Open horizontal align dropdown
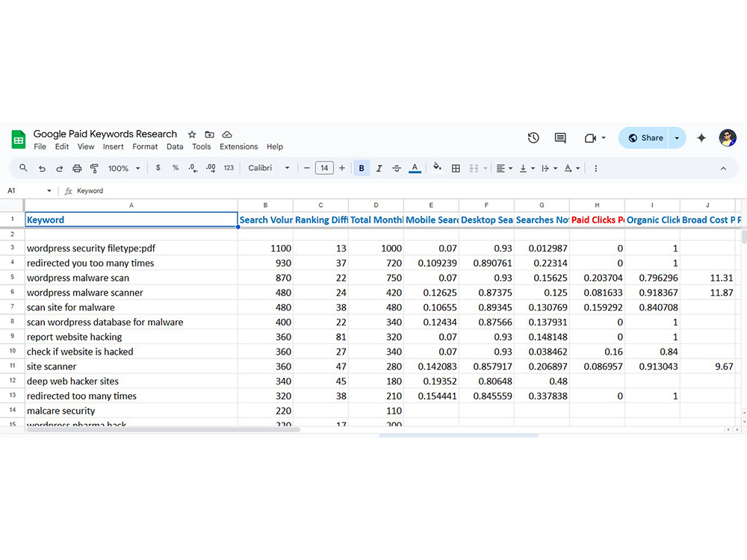 coord(504,168)
